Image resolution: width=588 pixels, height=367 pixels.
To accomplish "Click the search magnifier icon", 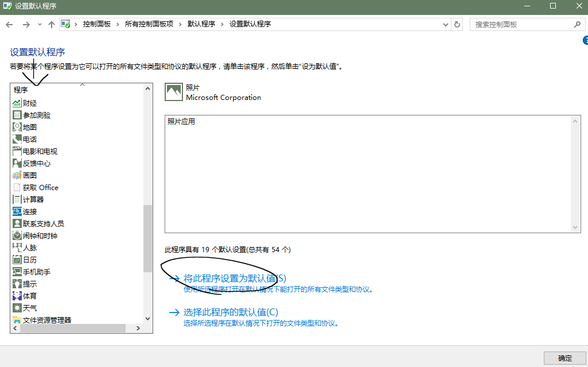I will tap(577, 24).
